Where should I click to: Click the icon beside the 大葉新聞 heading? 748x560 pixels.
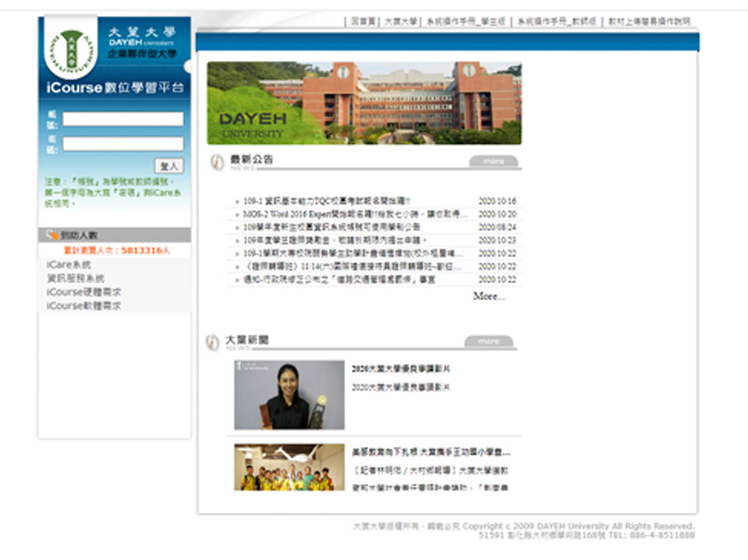213,342
